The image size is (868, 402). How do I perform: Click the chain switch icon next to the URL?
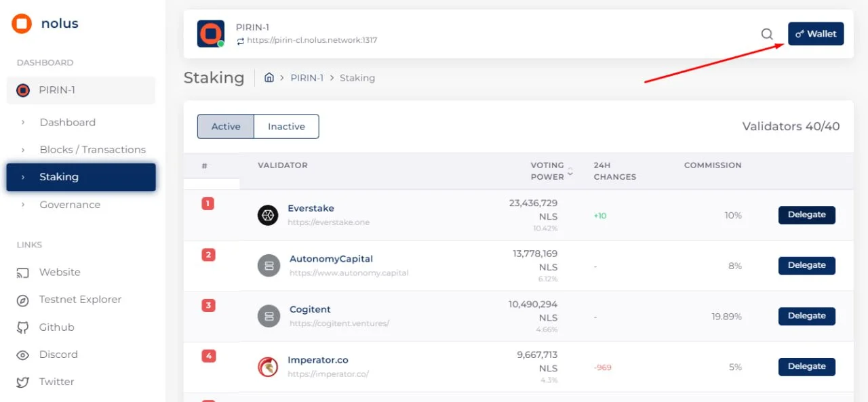(x=242, y=39)
